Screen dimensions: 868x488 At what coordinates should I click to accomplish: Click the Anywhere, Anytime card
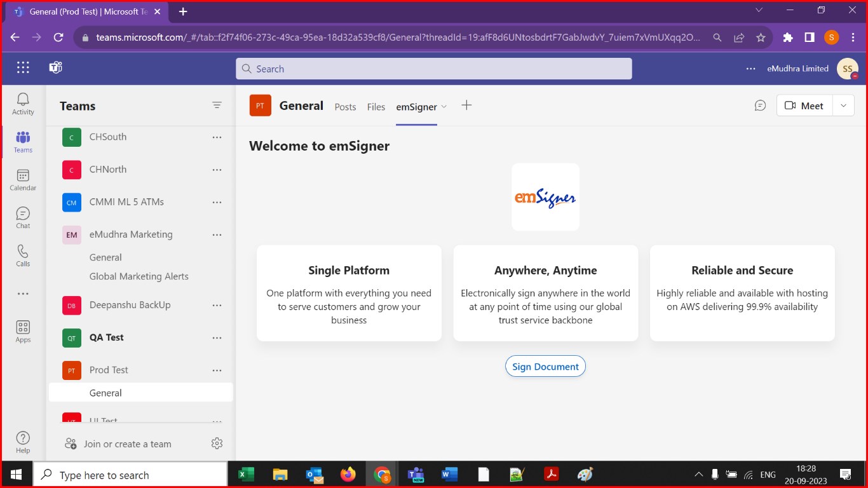pos(546,293)
